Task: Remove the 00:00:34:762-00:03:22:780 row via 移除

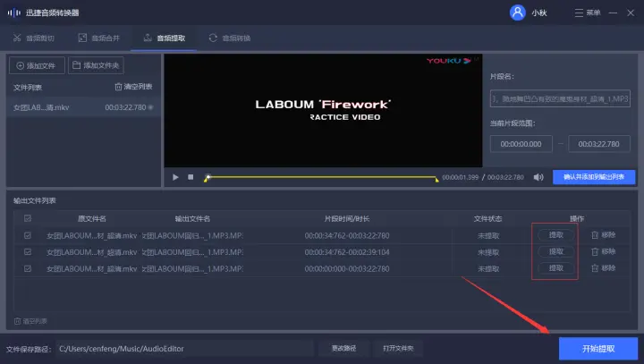Action: click(604, 235)
